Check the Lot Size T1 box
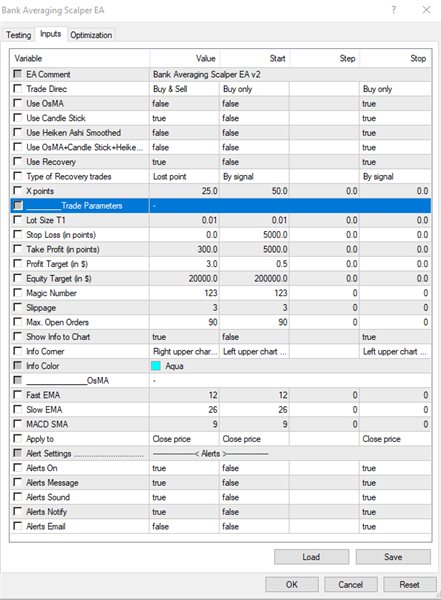The width and height of the screenshot is (441, 600). coord(18,220)
